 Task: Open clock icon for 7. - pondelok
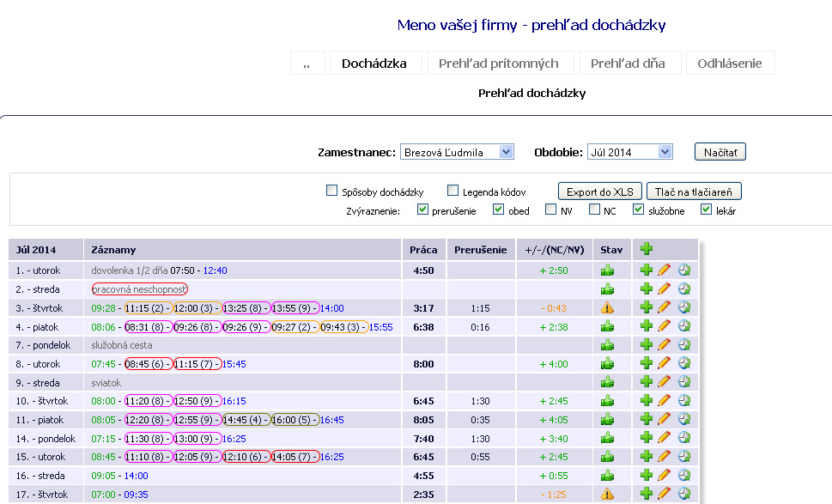pos(684,345)
